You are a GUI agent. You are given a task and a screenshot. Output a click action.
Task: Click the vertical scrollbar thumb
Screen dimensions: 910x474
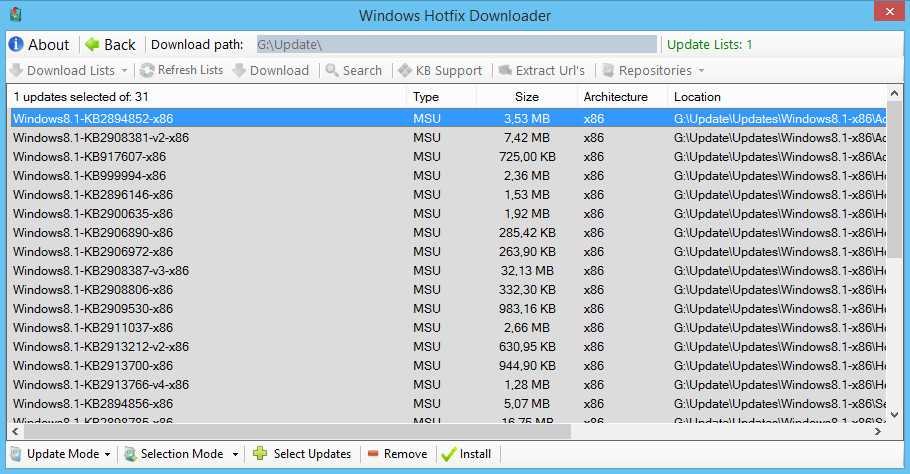point(894,180)
